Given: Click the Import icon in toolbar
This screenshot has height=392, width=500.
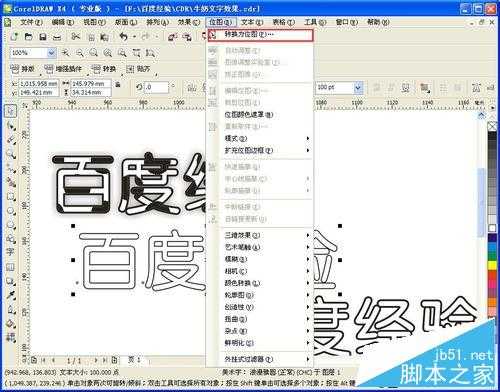Looking at the screenshot, I should [x=172, y=37].
